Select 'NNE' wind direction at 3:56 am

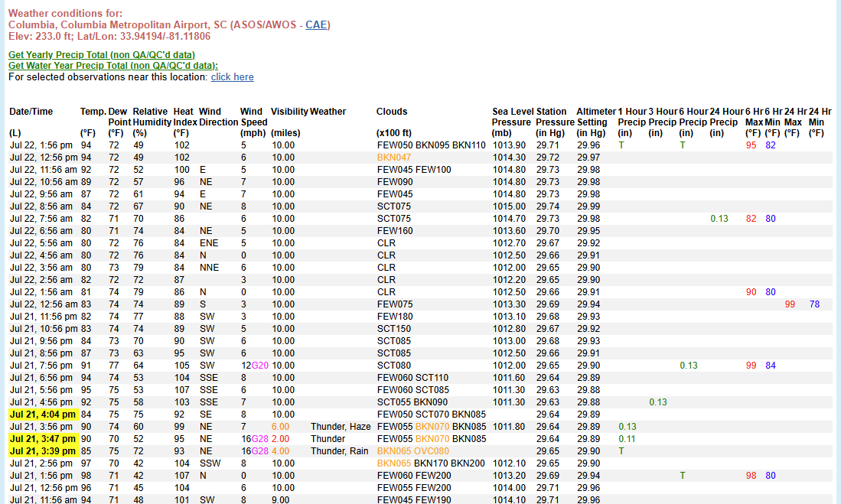209,268
